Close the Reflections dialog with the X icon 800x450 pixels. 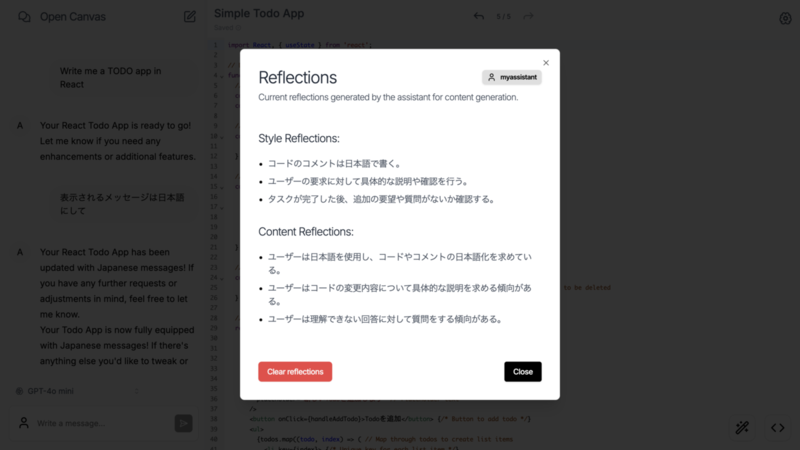pos(546,63)
